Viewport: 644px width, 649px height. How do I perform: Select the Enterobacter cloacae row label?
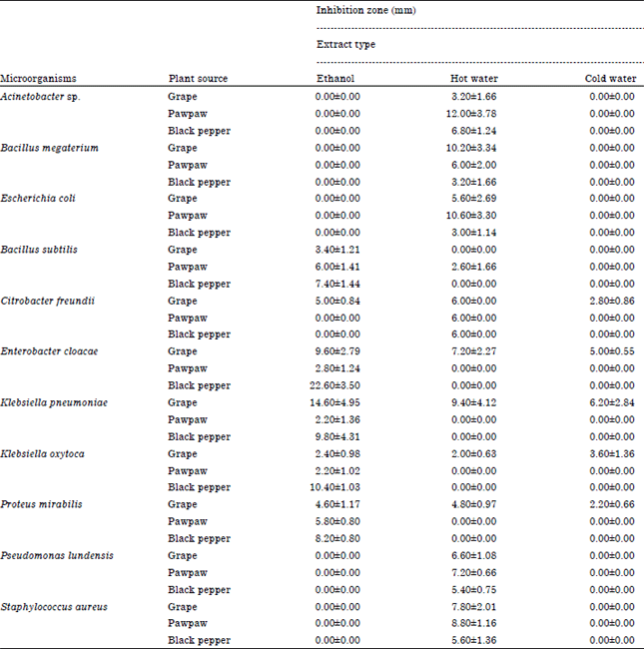click(x=49, y=351)
